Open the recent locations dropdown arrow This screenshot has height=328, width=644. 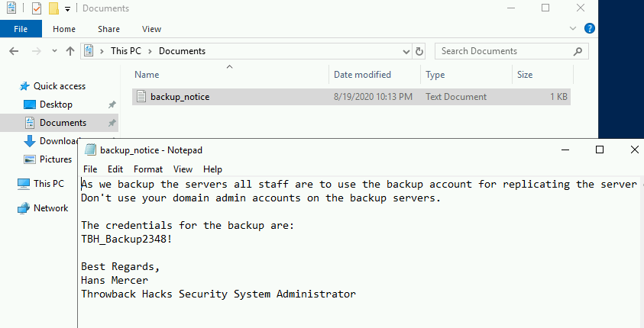[x=53, y=52]
